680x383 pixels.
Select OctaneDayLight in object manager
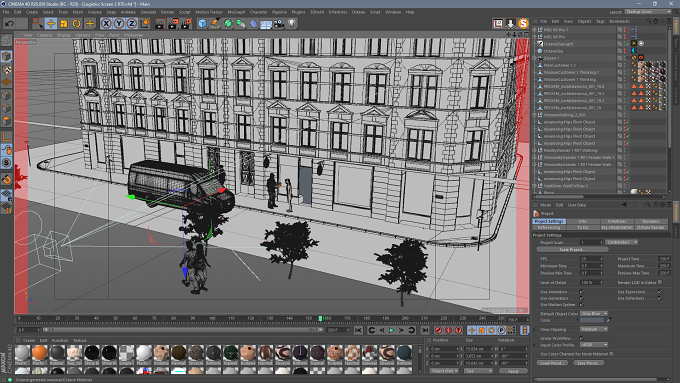point(559,44)
